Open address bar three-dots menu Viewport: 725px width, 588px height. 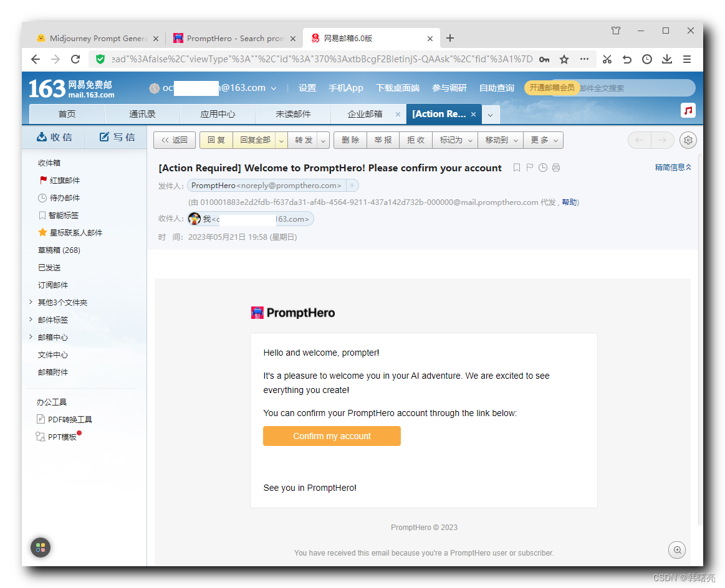tap(585, 59)
